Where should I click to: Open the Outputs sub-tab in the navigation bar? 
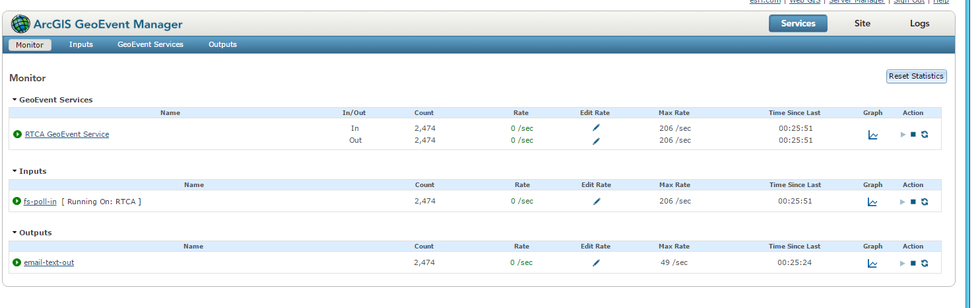point(222,44)
